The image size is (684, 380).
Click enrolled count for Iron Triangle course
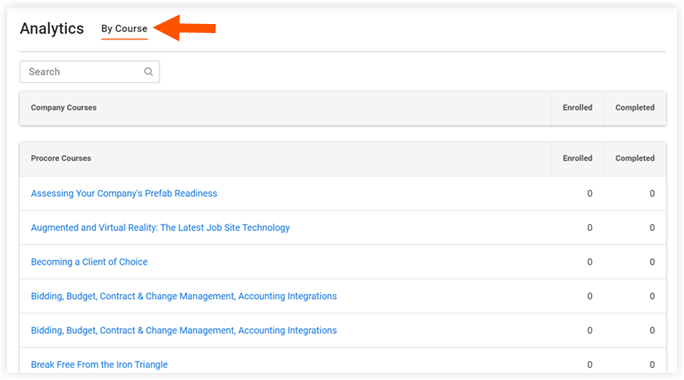590,364
